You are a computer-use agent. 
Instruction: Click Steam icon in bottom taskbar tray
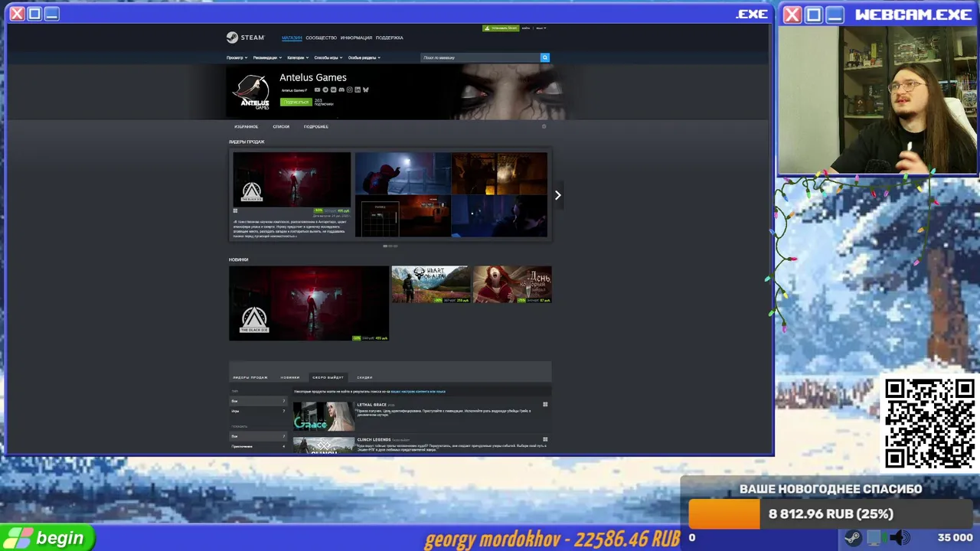(x=852, y=537)
